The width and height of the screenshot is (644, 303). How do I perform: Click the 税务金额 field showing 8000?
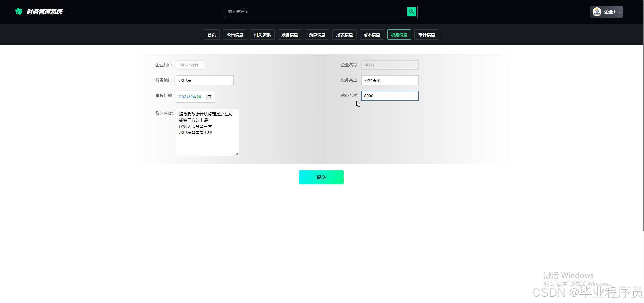click(390, 96)
